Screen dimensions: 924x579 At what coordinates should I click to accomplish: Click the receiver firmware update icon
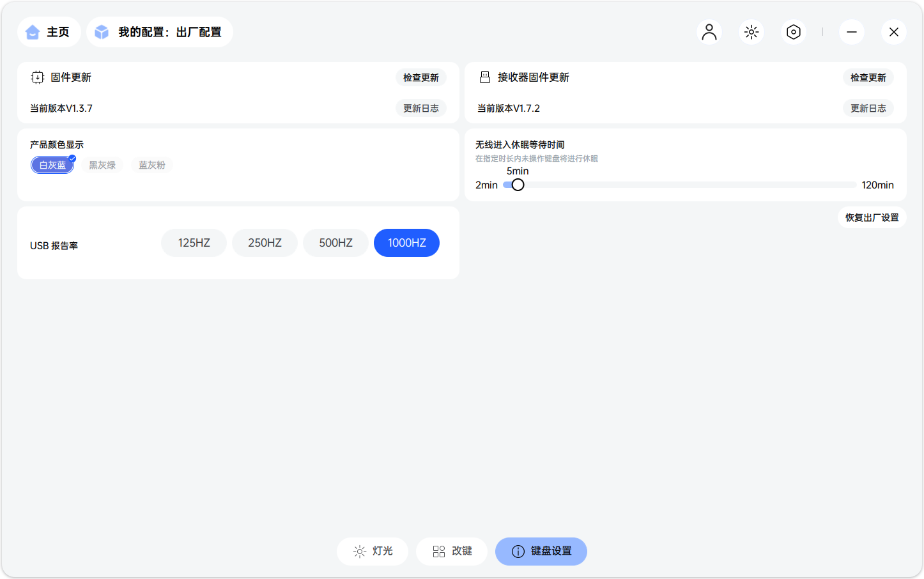[485, 77]
